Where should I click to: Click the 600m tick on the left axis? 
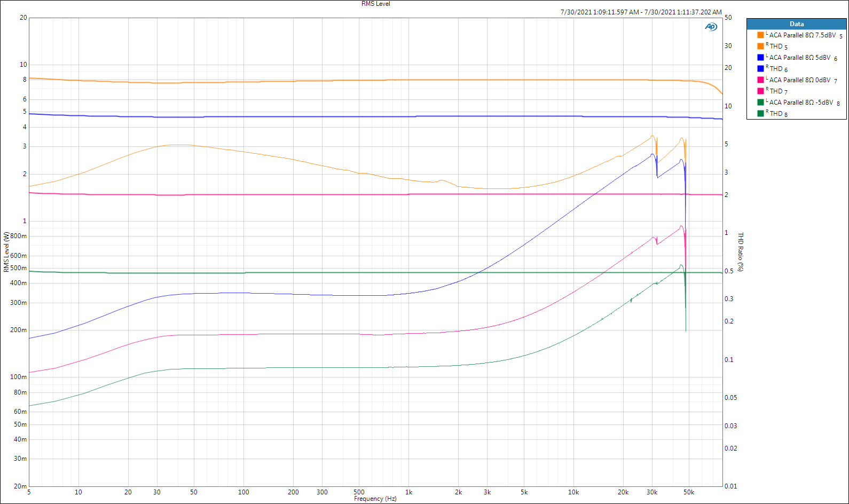(x=19, y=256)
